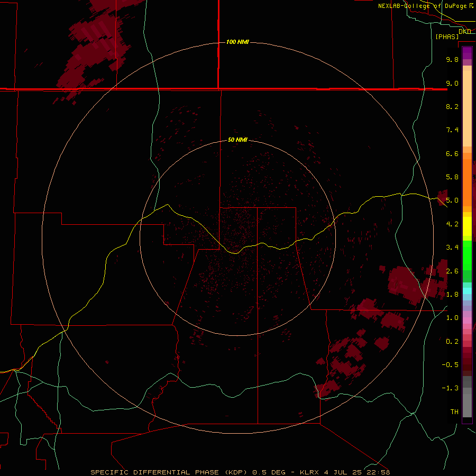Click the 9.8 scale value
This screenshot has width=476, height=476.
(x=452, y=59)
